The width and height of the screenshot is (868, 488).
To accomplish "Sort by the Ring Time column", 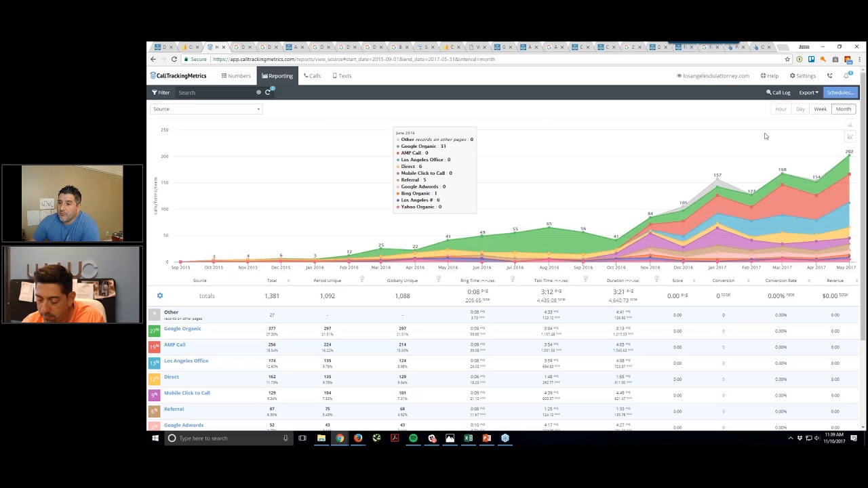I will (477, 281).
